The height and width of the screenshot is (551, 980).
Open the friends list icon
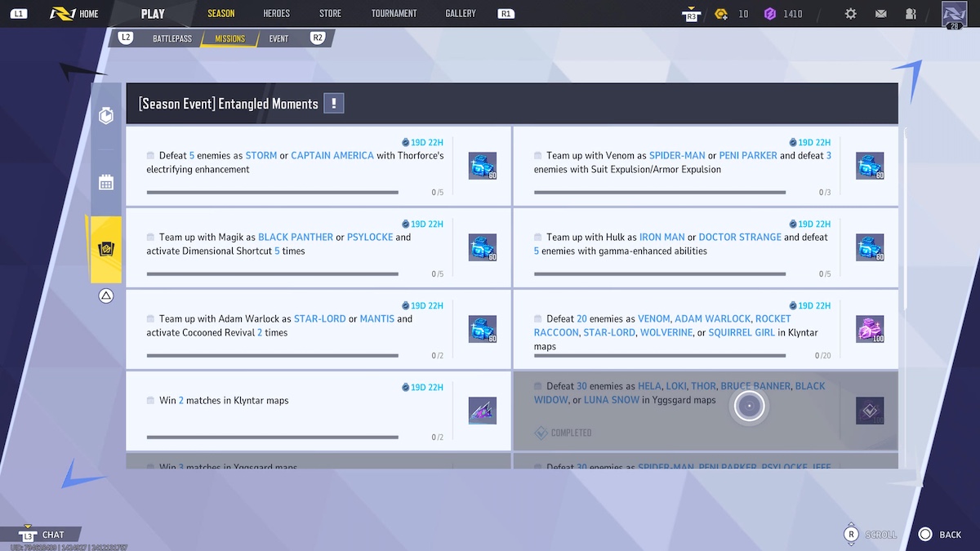click(911, 14)
